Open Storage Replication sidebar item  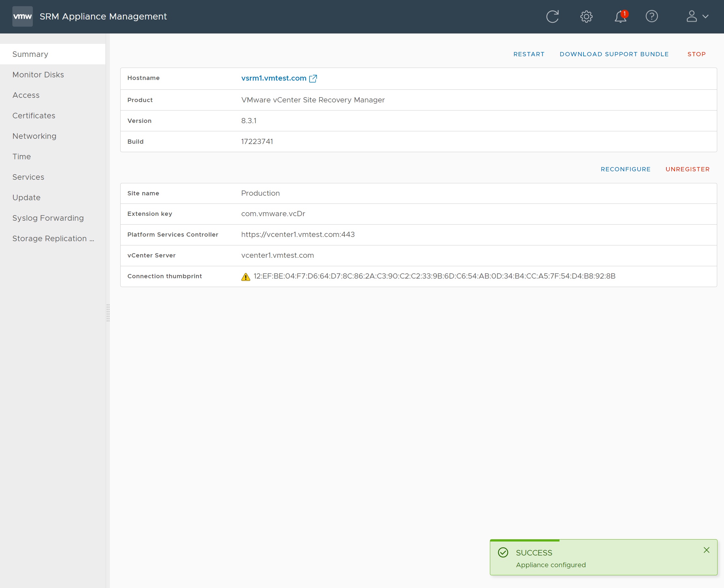53,239
